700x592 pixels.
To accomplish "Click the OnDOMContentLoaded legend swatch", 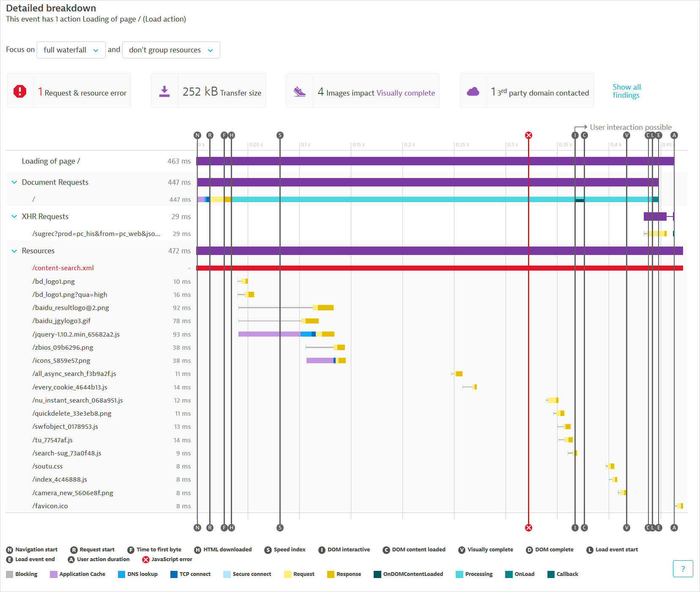I will coord(377,574).
